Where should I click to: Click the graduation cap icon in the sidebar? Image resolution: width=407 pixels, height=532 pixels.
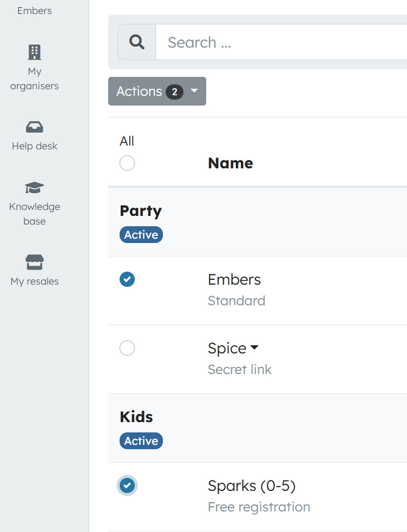(34, 187)
